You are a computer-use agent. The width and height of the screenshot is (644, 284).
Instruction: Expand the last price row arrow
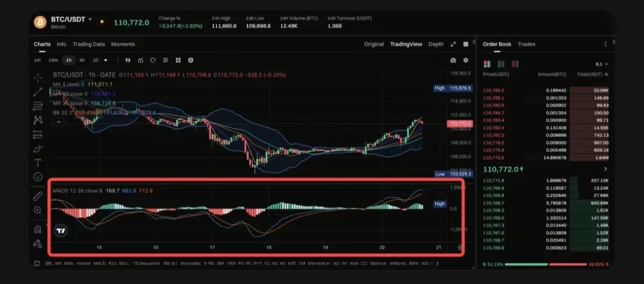point(605,169)
